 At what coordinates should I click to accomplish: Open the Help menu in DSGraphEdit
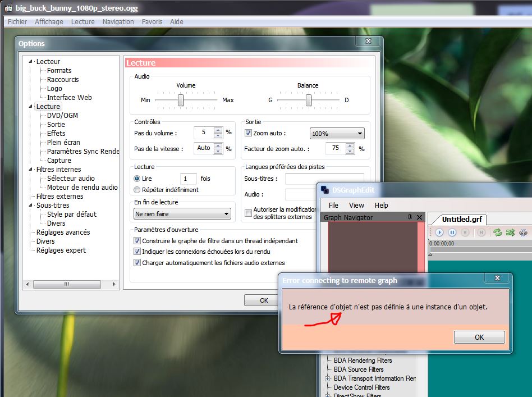point(382,205)
